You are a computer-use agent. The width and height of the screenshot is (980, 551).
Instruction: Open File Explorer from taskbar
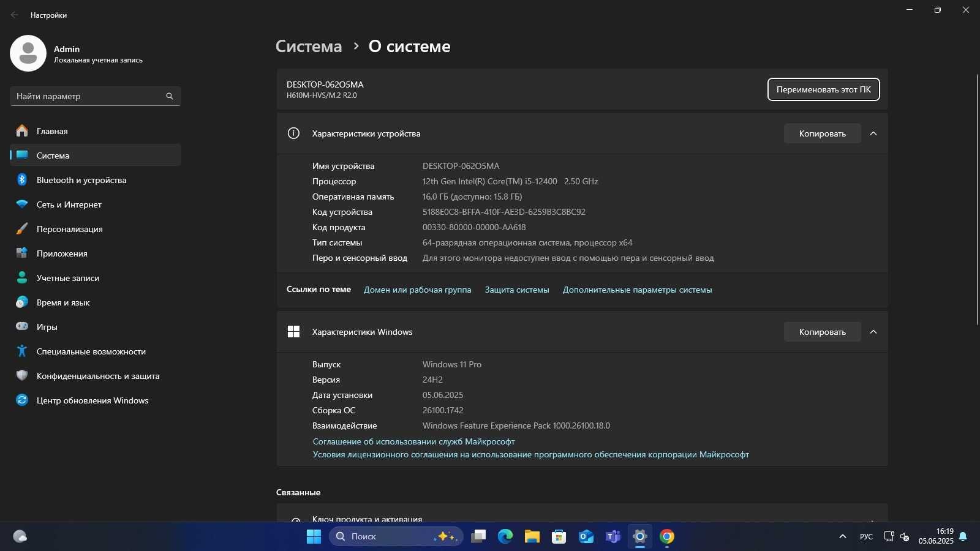532,537
